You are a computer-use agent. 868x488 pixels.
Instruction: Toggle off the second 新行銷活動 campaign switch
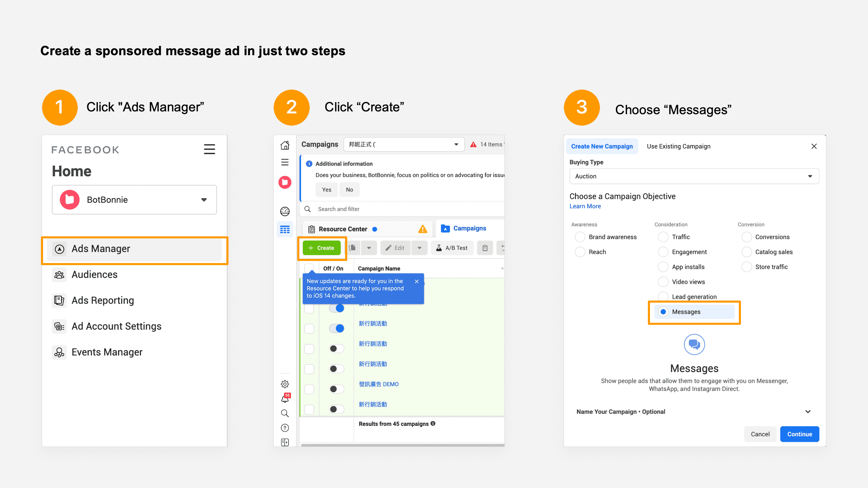[336, 328]
